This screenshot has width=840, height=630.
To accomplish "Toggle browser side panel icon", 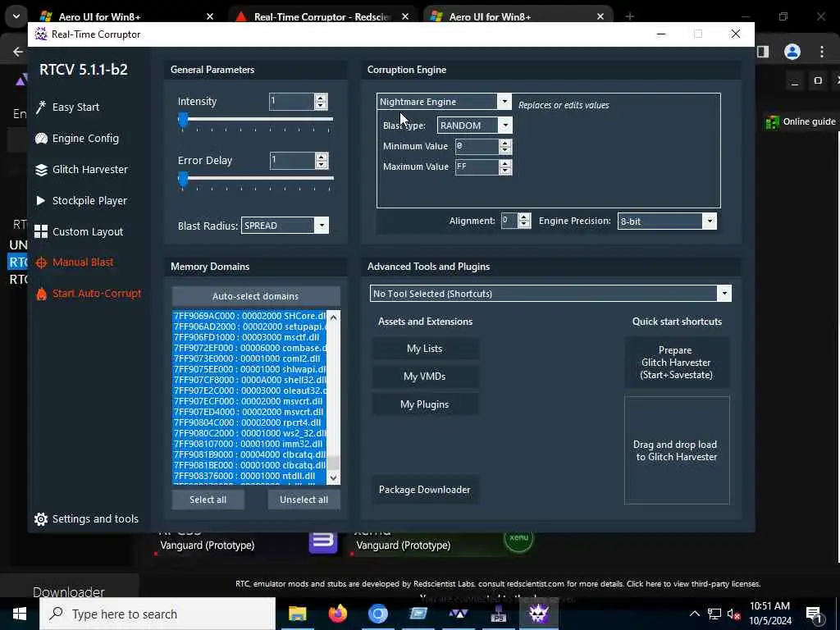I will tap(763, 52).
